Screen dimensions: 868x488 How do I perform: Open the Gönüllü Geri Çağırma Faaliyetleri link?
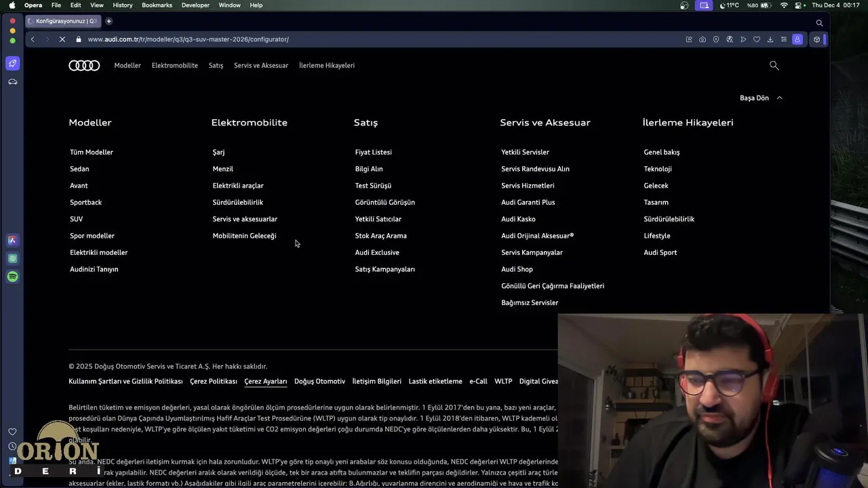coord(553,286)
